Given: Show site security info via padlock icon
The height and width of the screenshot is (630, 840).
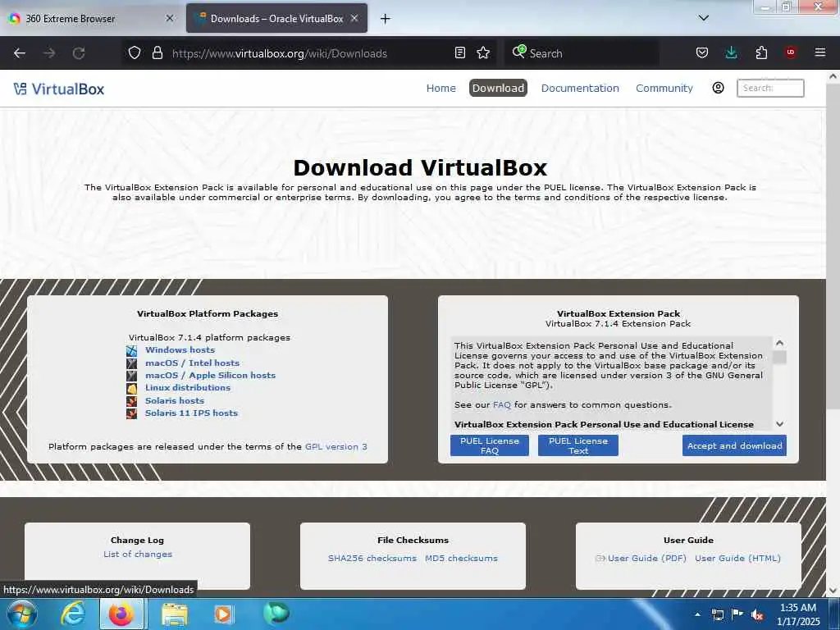Looking at the screenshot, I should coord(157,52).
